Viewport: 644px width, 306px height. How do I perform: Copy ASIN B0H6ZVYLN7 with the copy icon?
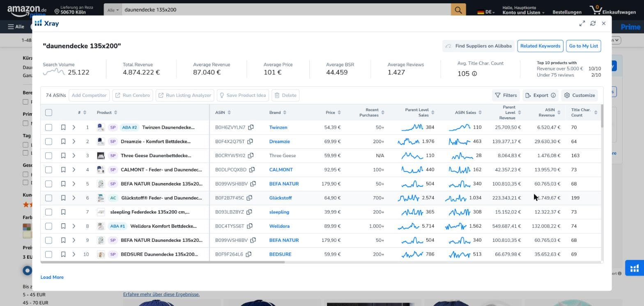coord(251,128)
